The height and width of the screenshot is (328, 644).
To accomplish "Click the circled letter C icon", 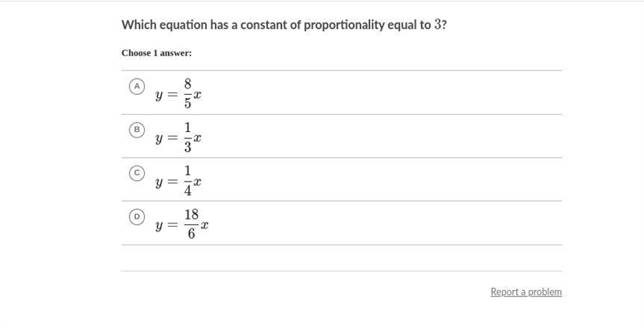I will pos(137,174).
